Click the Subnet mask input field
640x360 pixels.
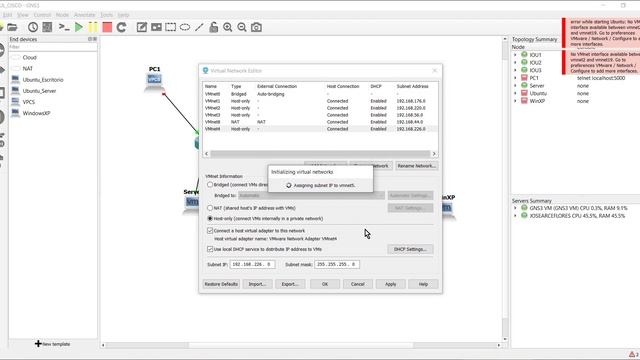click(x=337, y=264)
